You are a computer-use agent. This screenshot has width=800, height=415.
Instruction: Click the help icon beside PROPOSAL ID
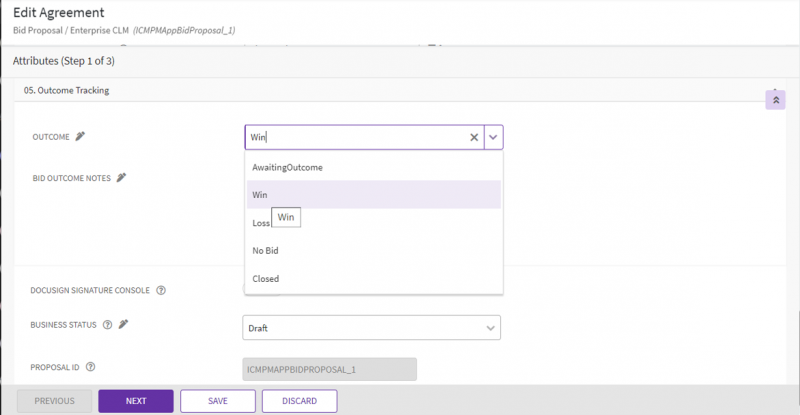(x=90, y=367)
